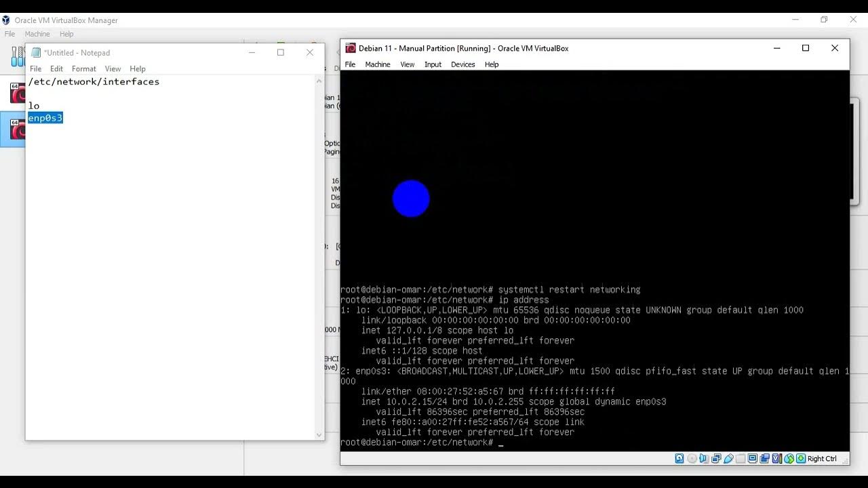Minimize the VirtualBox Manager window
This screenshot has height=488, width=868.
pyautogui.click(x=795, y=20)
